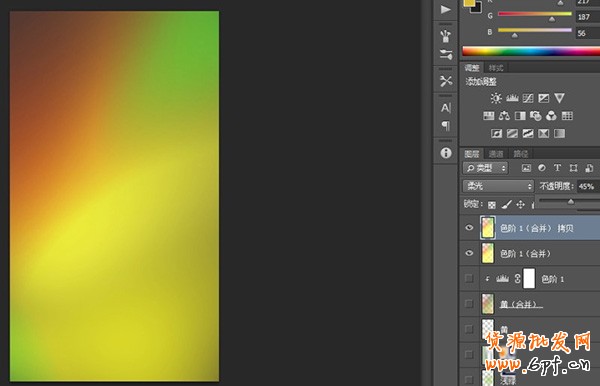The width and height of the screenshot is (600, 386).
Task: Hide the 色阶 1（合并）拷贝 layer
Action: point(469,228)
